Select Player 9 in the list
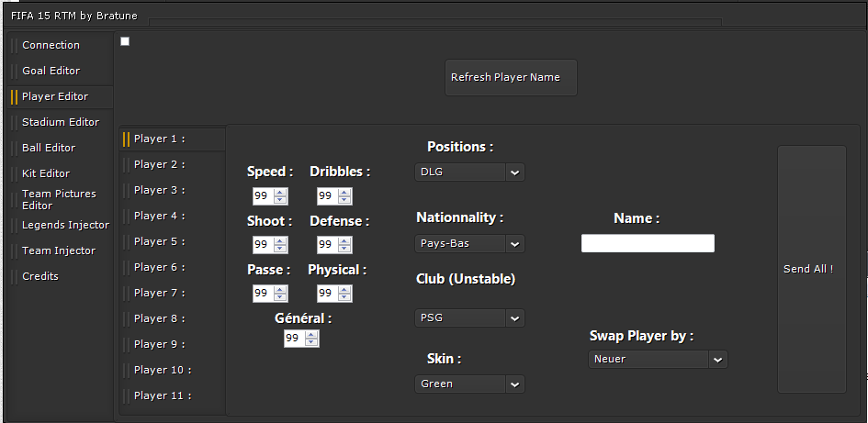The image size is (868, 423). pos(173,344)
